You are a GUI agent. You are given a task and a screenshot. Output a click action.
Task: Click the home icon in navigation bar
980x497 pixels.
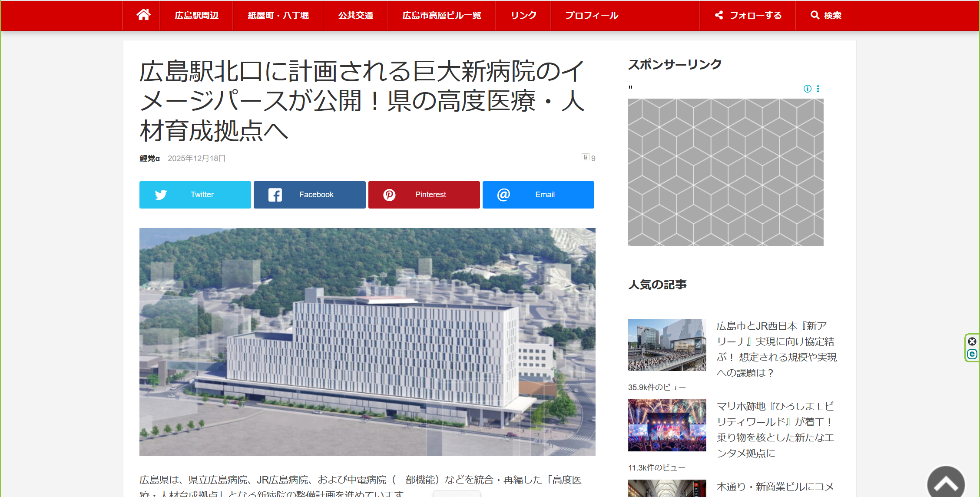pyautogui.click(x=143, y=15)
